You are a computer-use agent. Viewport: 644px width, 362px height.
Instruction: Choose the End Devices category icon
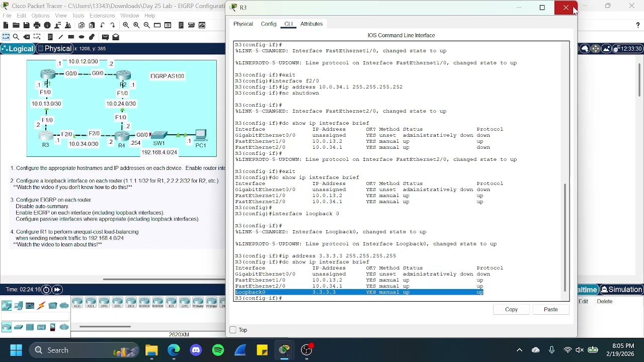click(x=18, y=305)
